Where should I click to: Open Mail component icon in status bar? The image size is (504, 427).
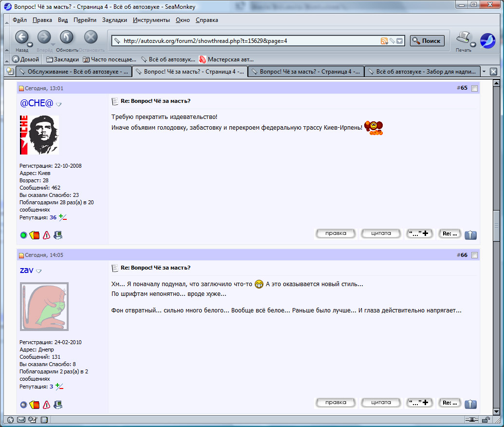[21, 420]
